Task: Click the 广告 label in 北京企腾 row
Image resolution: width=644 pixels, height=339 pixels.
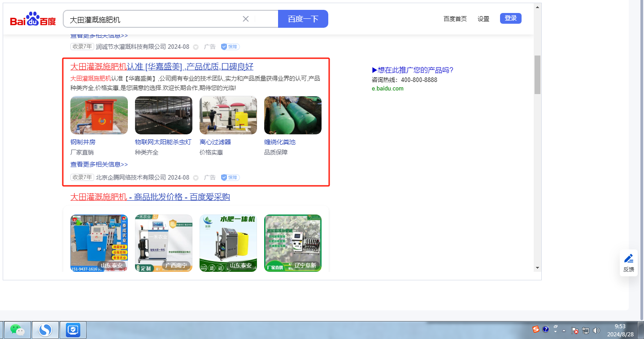Action: (210, 177)
